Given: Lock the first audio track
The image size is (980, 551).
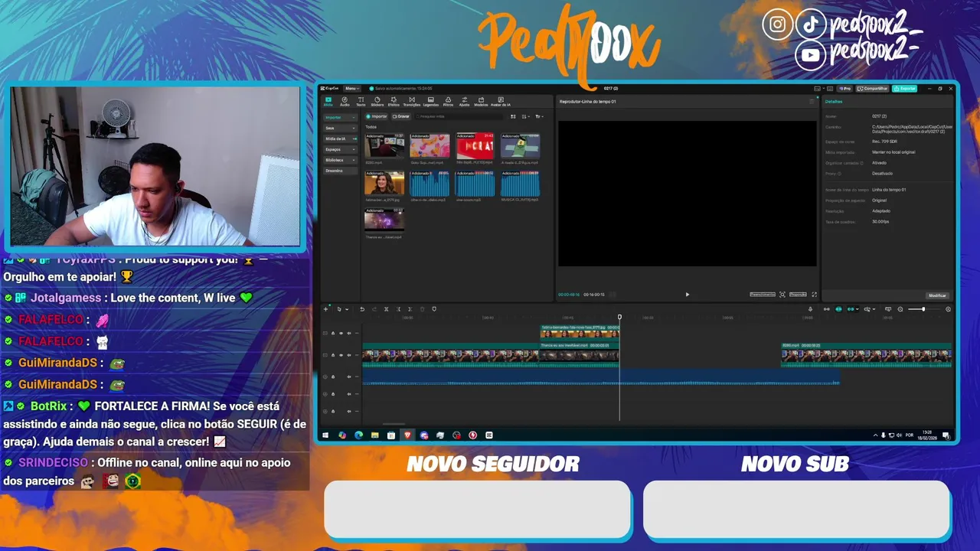Looking at the screenshot, I should coord(333,377).
